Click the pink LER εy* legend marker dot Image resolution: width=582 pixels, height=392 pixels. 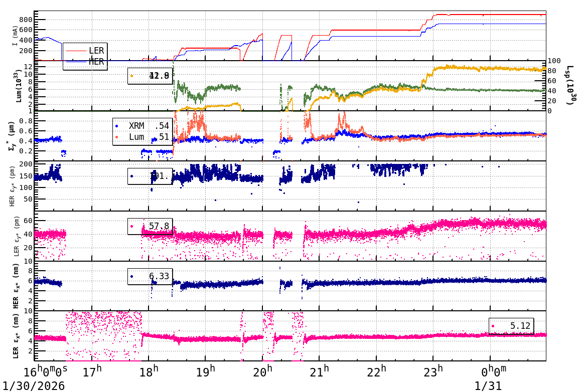tap(132, 226)
